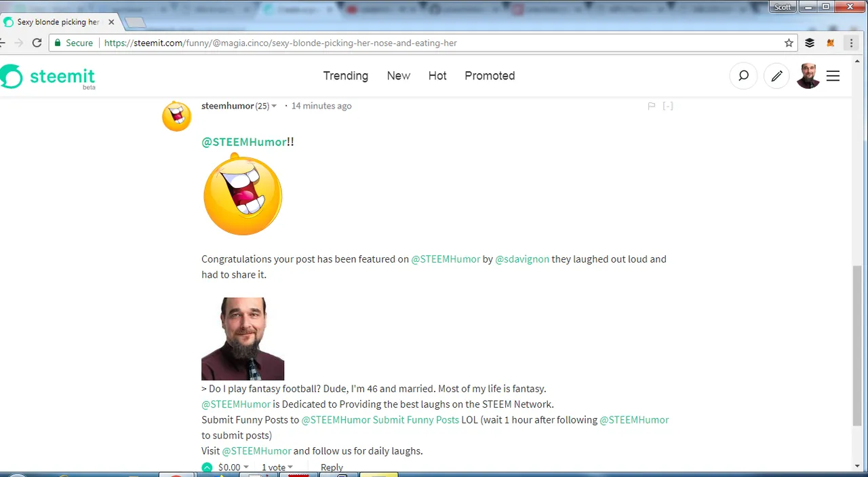Click steemhumor's laughing avatar
The width and height of the screenshot is (868, 477).
(177, 116)
